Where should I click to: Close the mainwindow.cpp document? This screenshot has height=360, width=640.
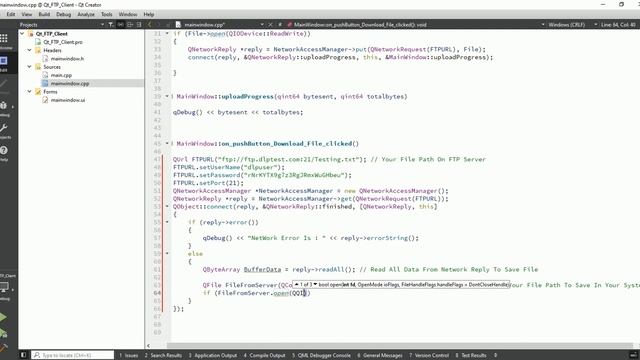click(x=270, y=24)
